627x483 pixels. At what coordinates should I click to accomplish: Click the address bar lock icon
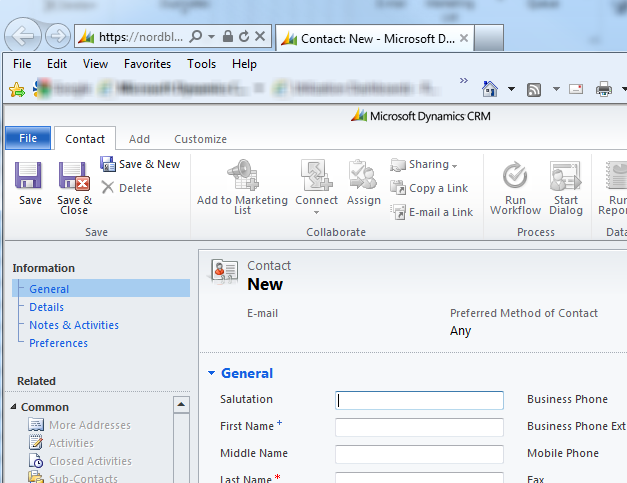pos(228,36)
